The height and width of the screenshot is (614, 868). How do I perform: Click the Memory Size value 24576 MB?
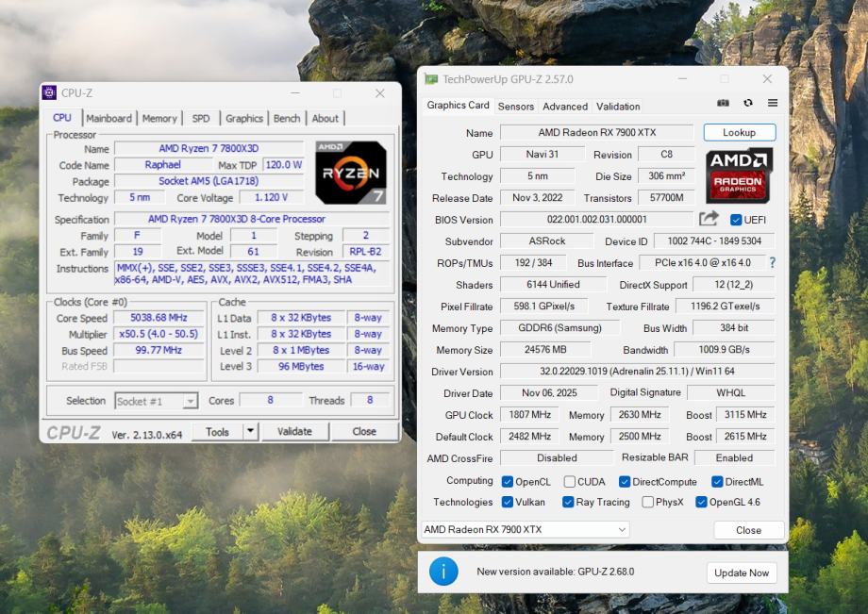[x=545, y=350]
